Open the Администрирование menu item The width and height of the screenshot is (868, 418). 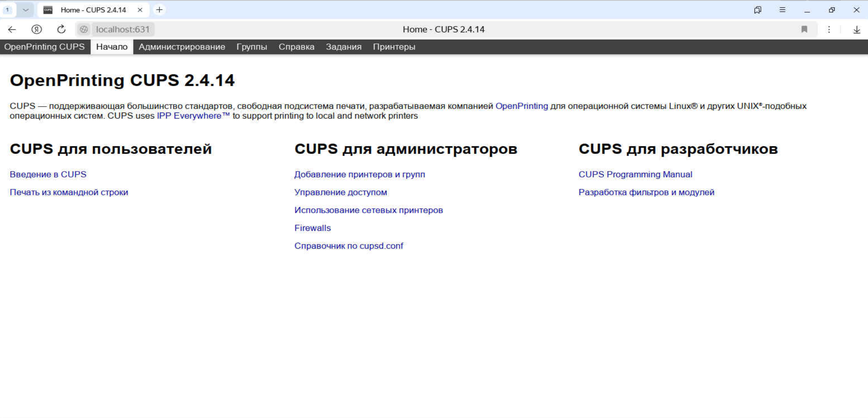pyautogui.click(x=182, y=47)
